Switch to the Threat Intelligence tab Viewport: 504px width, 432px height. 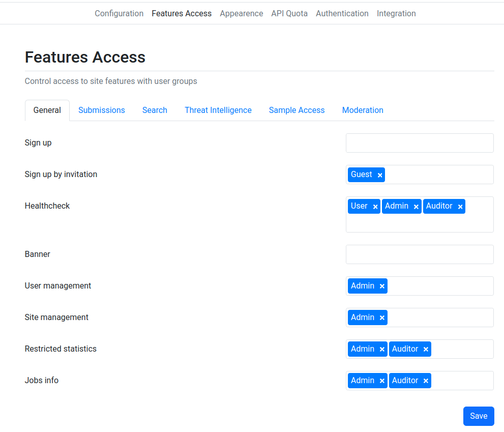pos(218,110)
